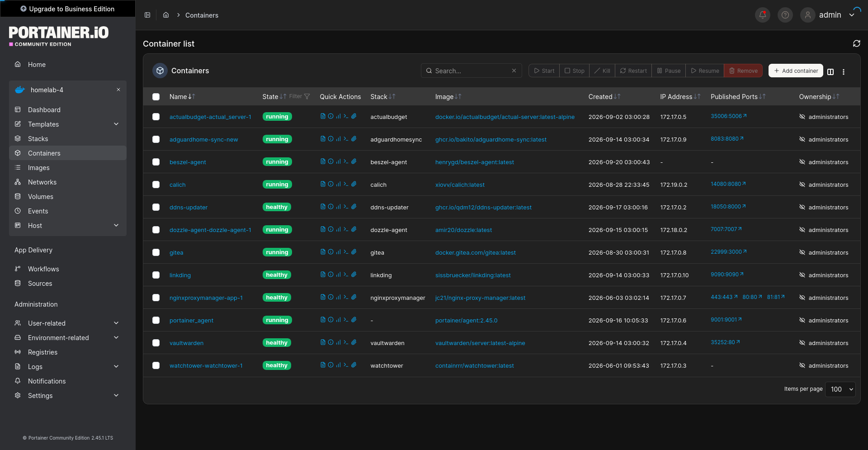Click the Stop toolbar button
Viewport: 868px width, 450px height.
tap(574, 71)
